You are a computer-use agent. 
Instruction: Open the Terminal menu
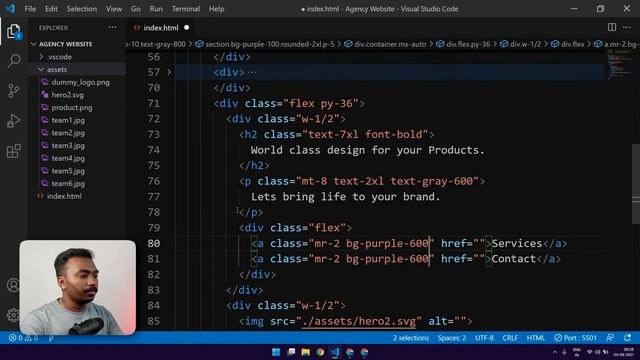tap(186, 9)
